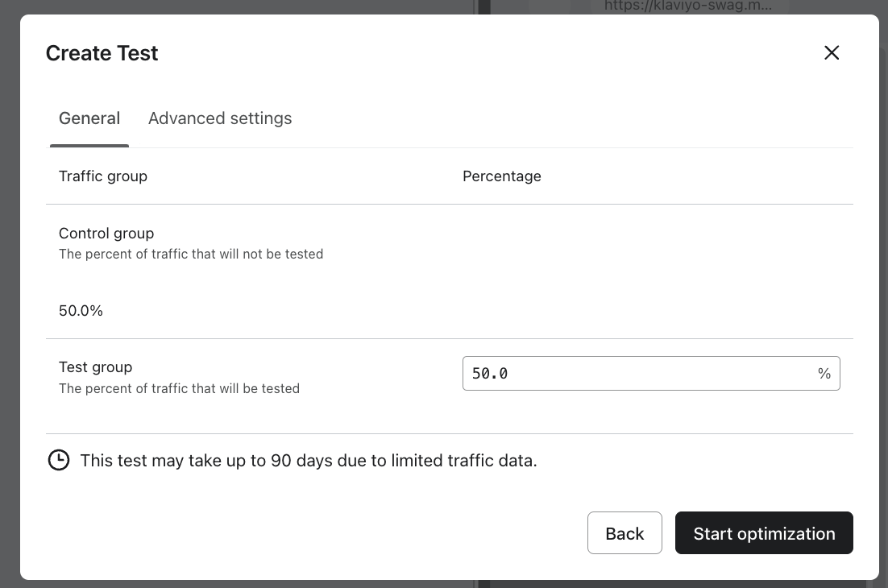Click the Test group percentage input field
The image size is (888, 588).
point(637,374)
